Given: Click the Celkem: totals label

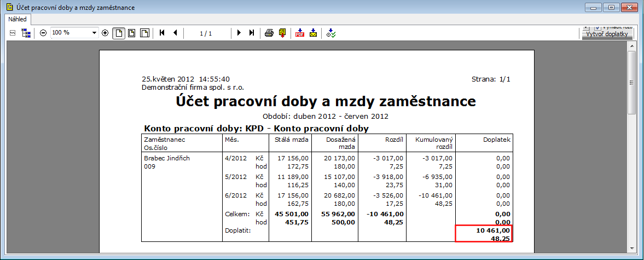Looking at the screenshot, I should point(237,214).
